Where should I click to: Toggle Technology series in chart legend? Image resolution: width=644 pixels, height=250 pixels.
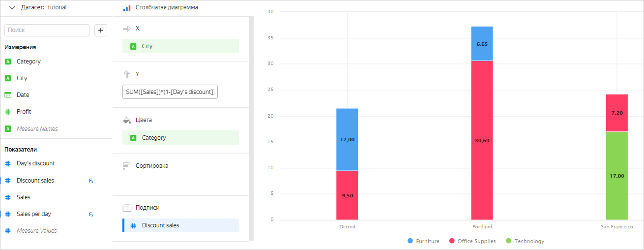click(x=525, y=241)
